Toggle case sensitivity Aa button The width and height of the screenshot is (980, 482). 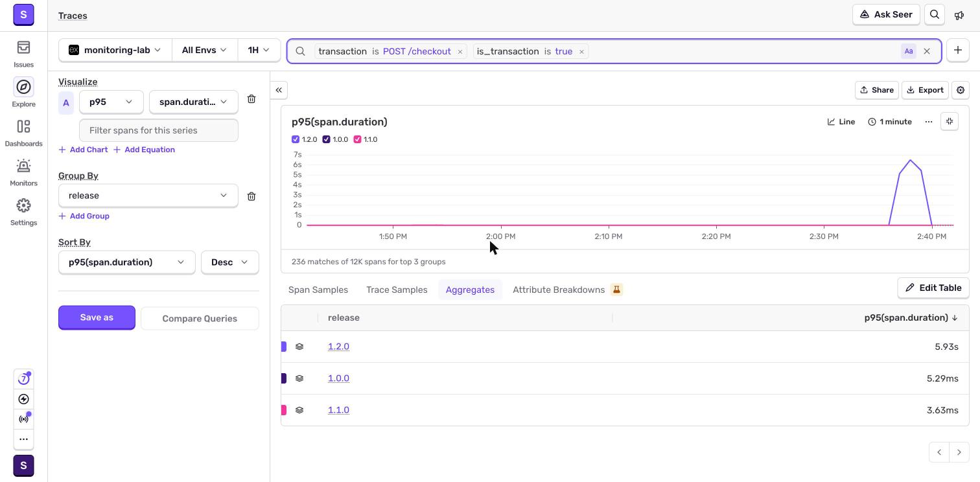pos(909,51)
